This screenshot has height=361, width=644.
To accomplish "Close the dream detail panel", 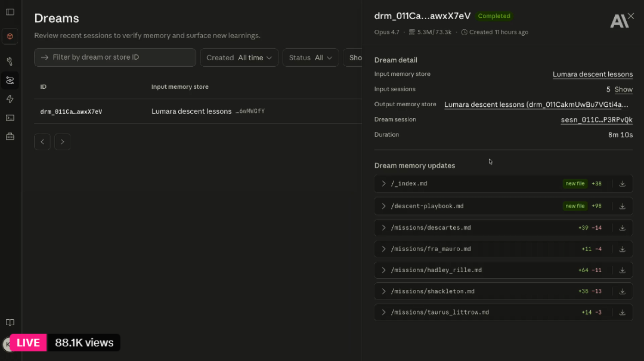I will tap(631, 16).
